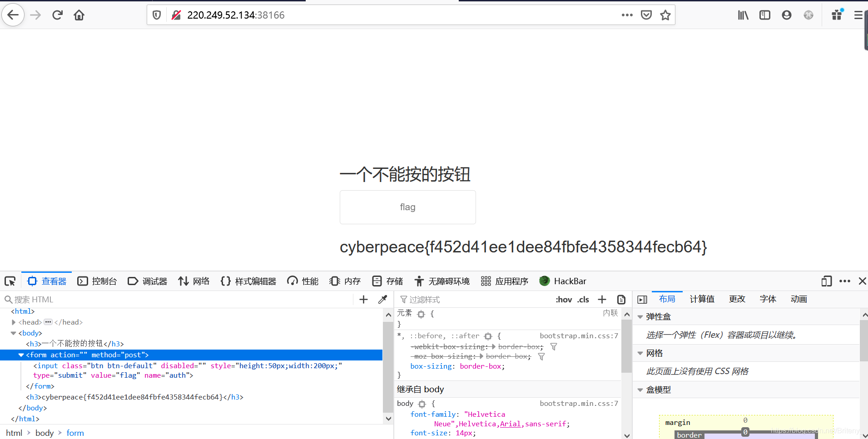Click the home icon

click(79, 15)
